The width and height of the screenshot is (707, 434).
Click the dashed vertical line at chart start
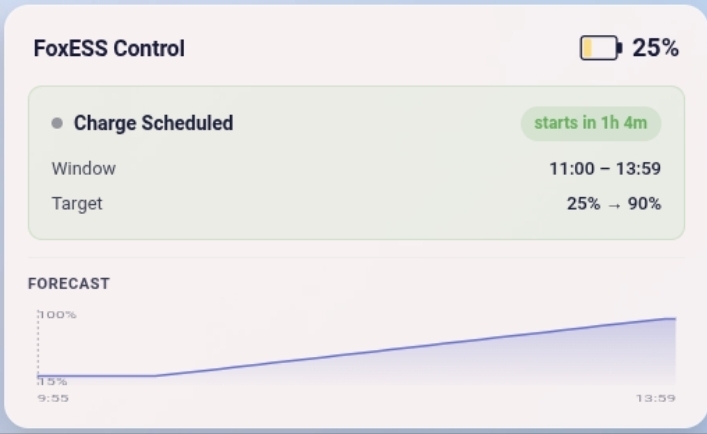pyautogui.click(x=38, y=345)
